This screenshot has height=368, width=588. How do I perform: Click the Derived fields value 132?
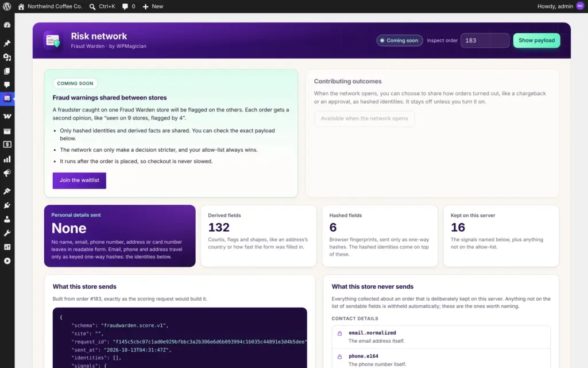pos(219,228)
